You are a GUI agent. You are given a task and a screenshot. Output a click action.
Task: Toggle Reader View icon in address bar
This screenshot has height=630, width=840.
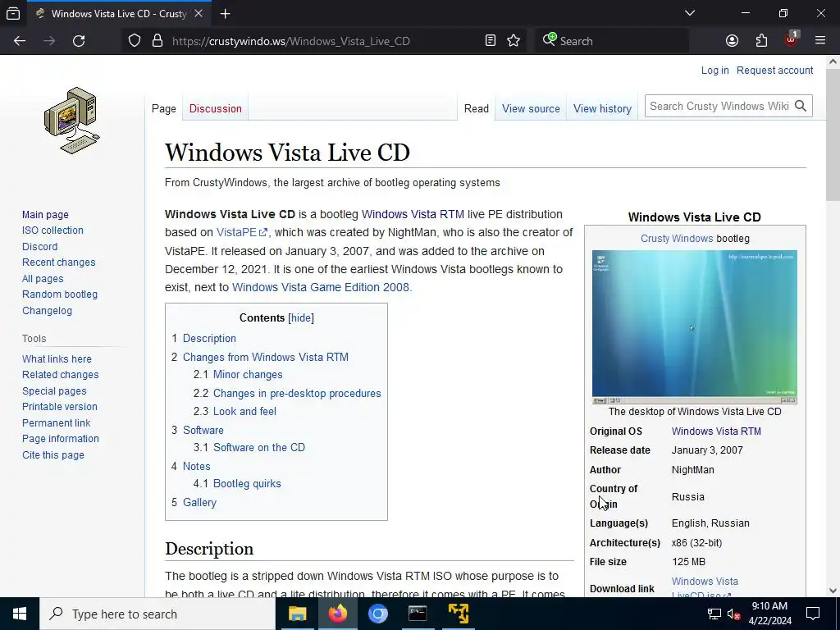491,41
